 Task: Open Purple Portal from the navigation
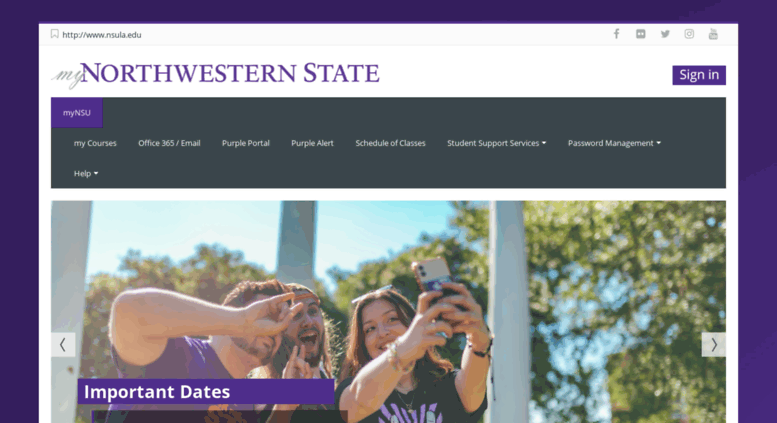coord(246,143)
